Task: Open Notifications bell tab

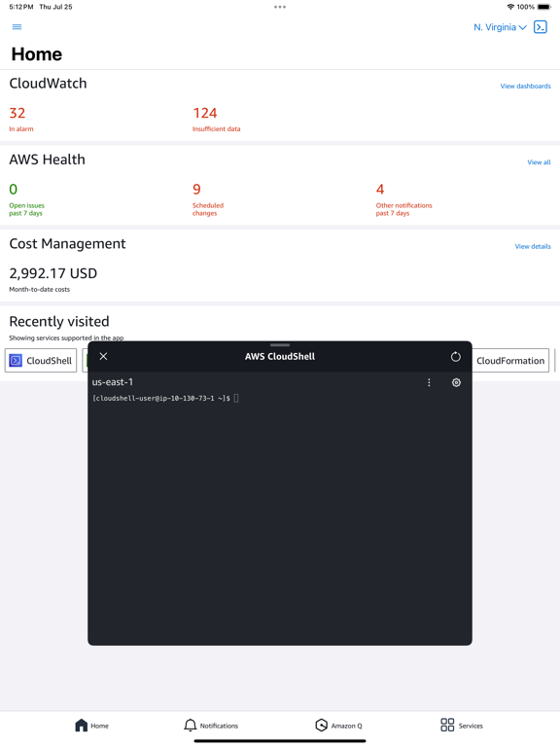Action: (211, 726)
